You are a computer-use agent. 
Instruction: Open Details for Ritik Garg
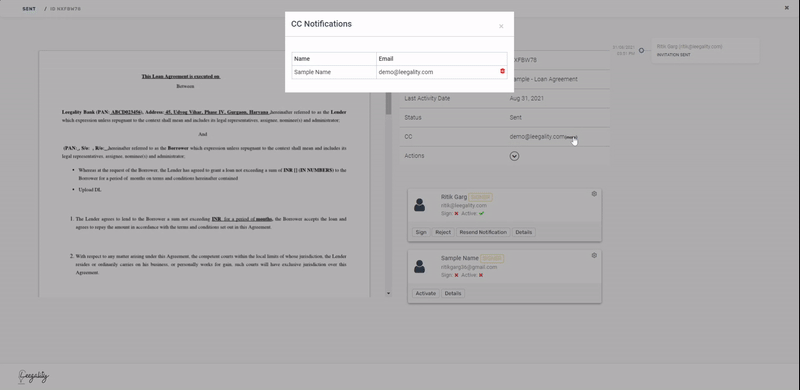[x=523, y=232]
